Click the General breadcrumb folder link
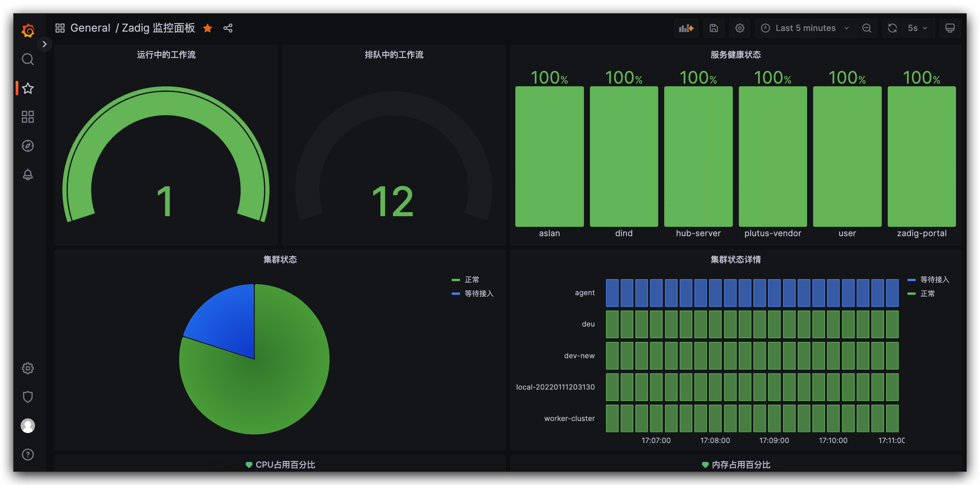This screenshot has width=980, height=485. 90,28
